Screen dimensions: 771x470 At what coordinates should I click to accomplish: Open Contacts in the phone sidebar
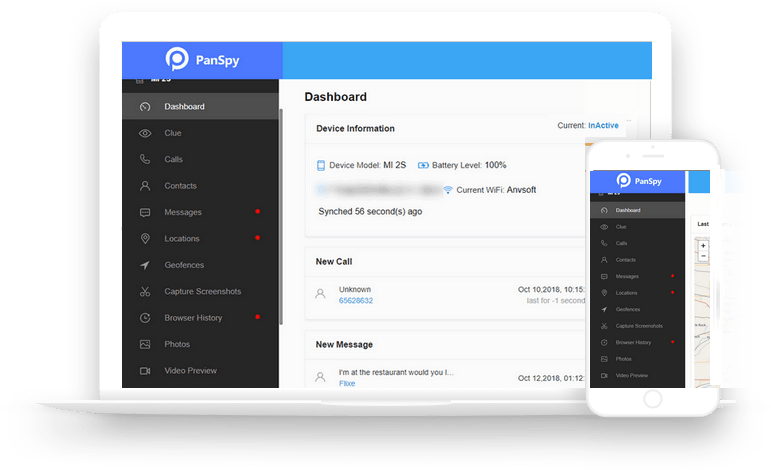pyautogui.click(x=637, y=260)
